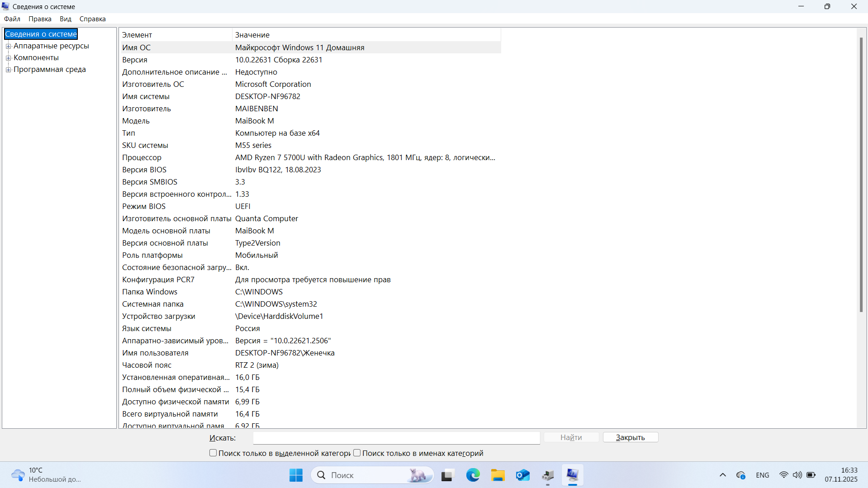Select the Часовой пояс row

pyautogui.click(x=311, y=365)
